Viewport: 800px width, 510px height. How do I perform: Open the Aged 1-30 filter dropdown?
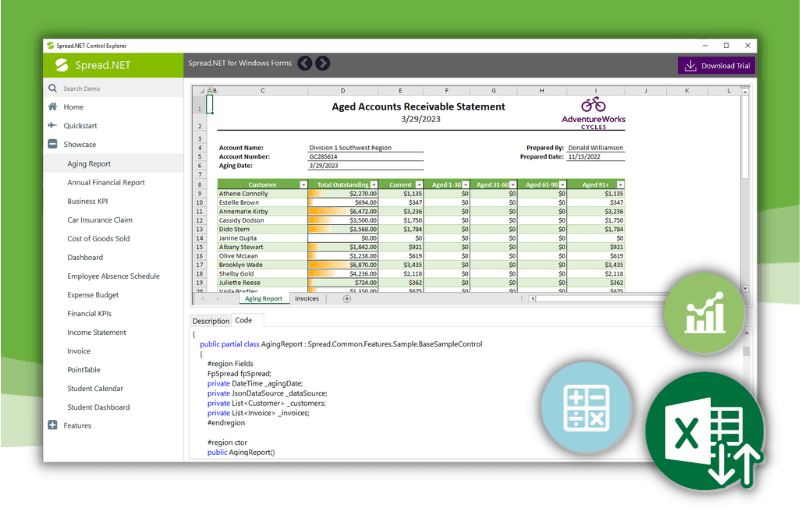point(465,185)
